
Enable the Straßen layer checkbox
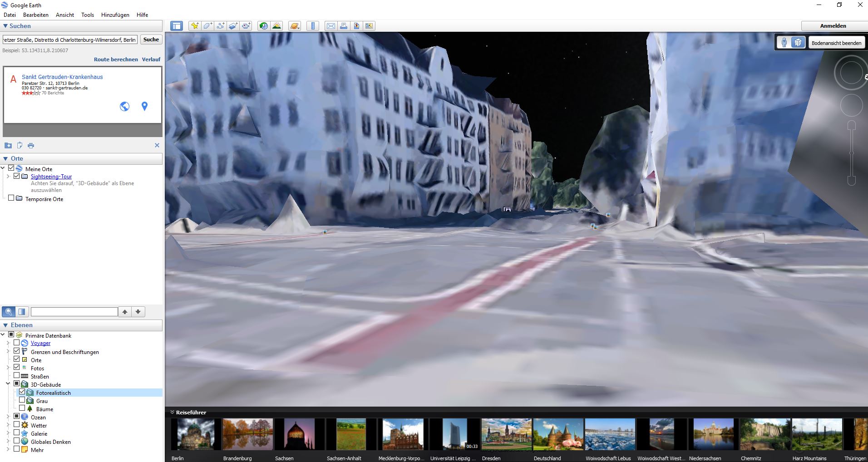click(x=17, y=375)
